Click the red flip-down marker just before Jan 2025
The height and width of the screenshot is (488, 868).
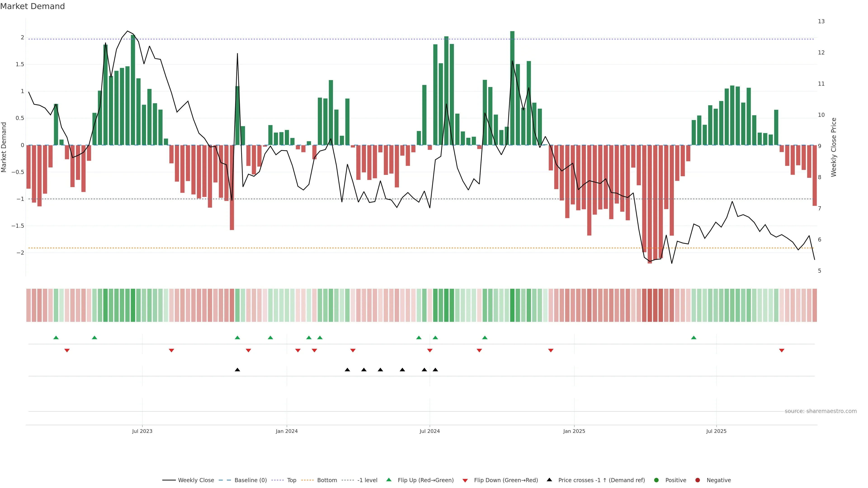[x=551, y=351]
